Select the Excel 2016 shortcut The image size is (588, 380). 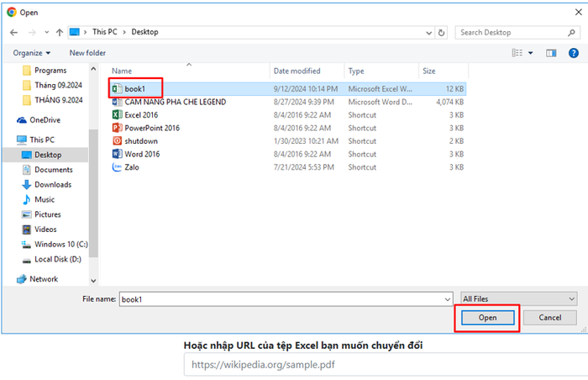[288, 115]
